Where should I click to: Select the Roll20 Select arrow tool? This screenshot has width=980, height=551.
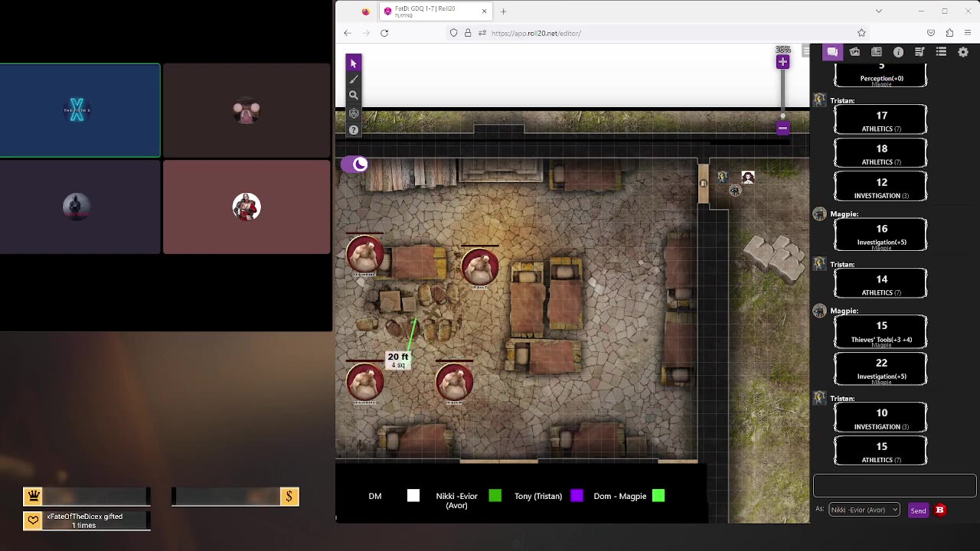[353, 63]
